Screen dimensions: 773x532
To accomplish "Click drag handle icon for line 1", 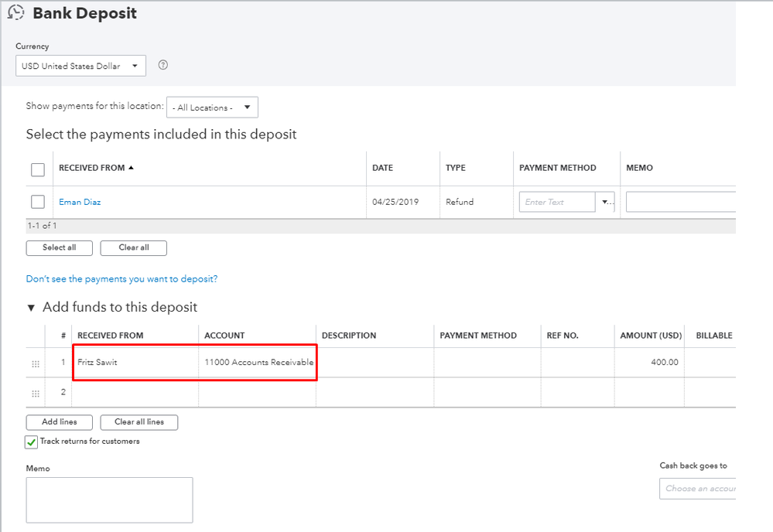I will (x=36, y=363).
